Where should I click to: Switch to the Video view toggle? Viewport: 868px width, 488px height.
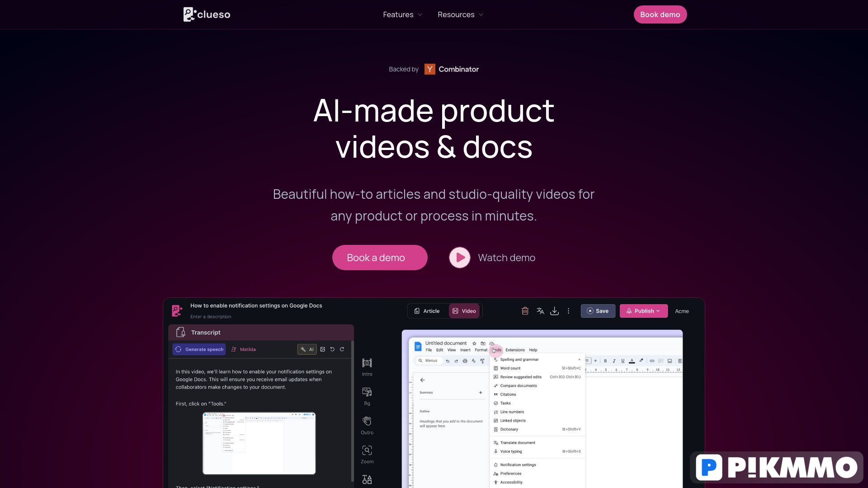pyautogui.click(x=464, y=311)
